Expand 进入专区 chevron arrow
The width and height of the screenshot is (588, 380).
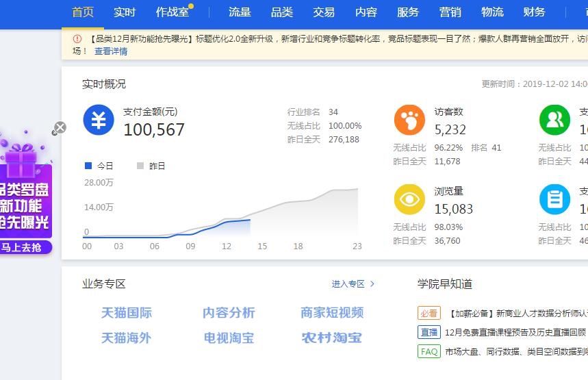coord(372,283)
